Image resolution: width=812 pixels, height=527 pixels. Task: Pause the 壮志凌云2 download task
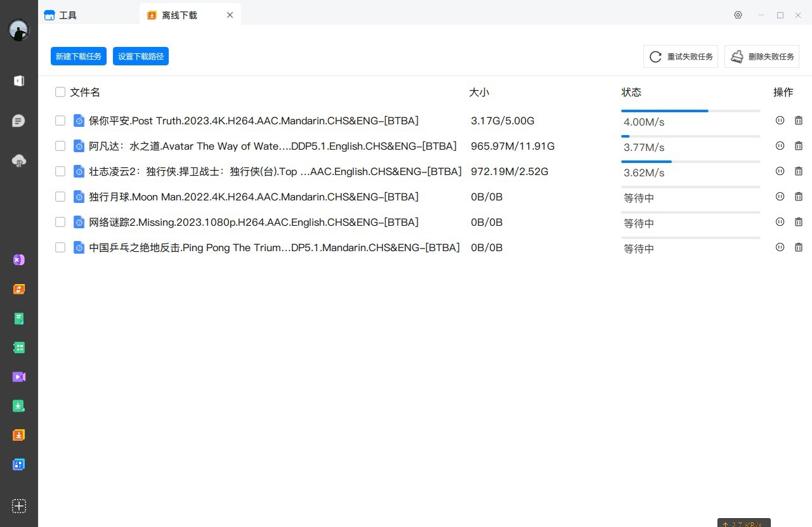(x=780, y=171)
